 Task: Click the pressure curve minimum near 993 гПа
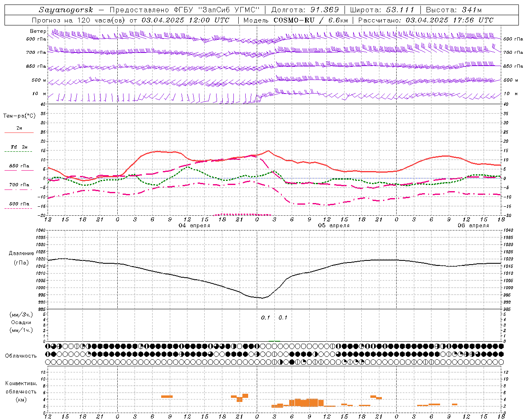coord(262,298)
